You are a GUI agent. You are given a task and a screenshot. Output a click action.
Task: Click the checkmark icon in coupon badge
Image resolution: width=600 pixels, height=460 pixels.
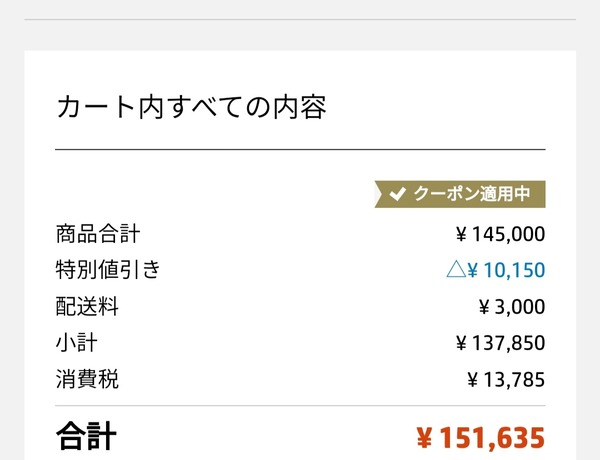(x=398, y=194)
